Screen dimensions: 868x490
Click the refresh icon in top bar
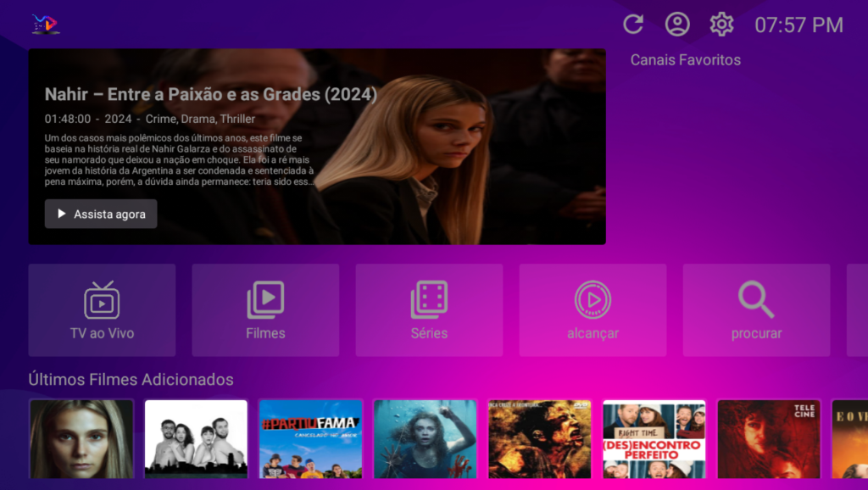click(633, 25)
